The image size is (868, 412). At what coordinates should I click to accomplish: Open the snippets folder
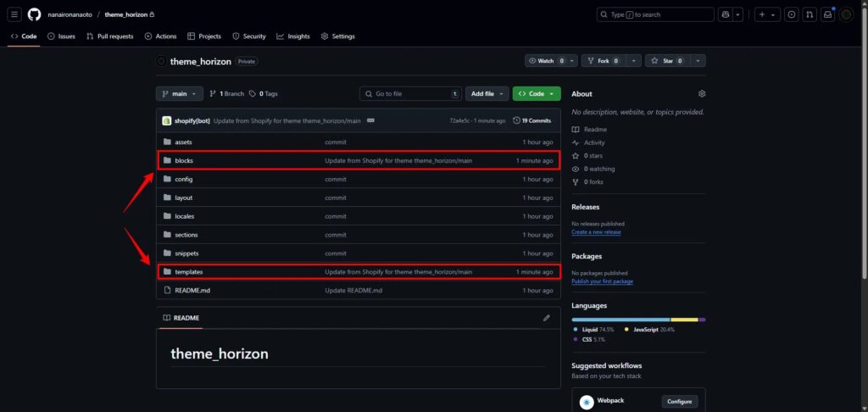[186, 253]
